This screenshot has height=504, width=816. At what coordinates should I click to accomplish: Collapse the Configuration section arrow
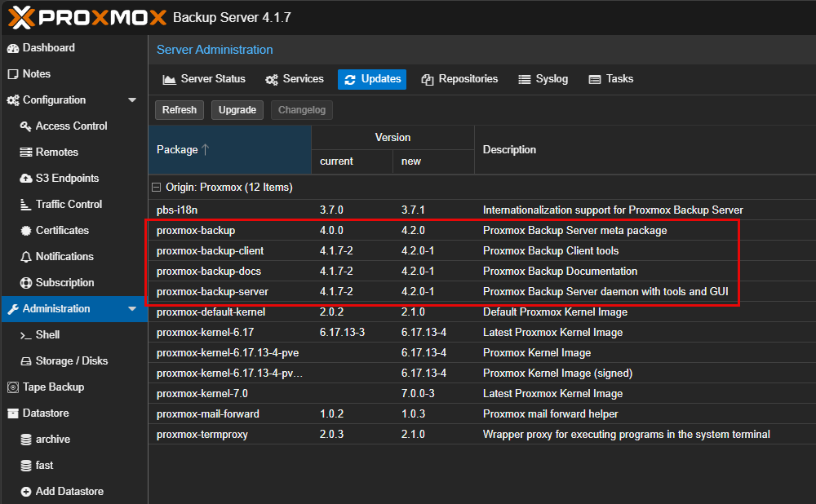tap(132, 100)
